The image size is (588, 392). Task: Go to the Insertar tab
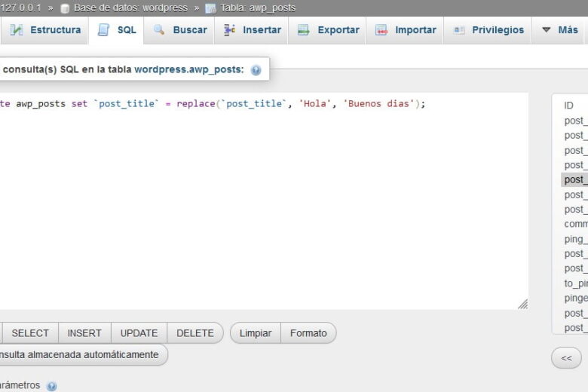252,30
